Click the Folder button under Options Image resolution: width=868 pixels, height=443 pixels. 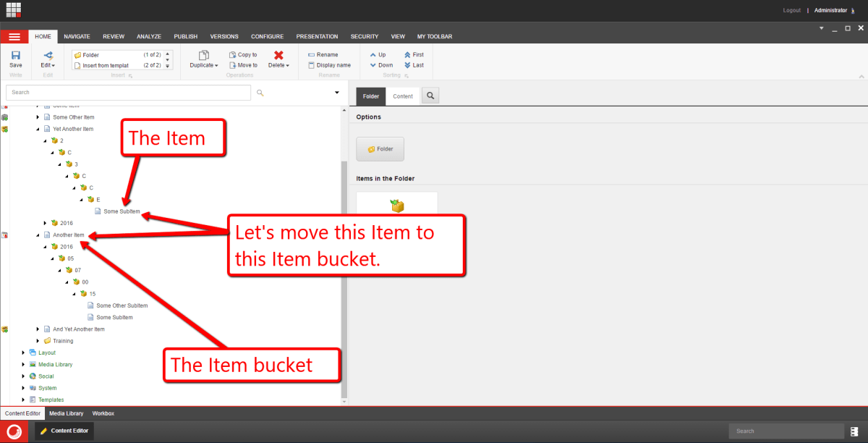(x=380, y=149)
